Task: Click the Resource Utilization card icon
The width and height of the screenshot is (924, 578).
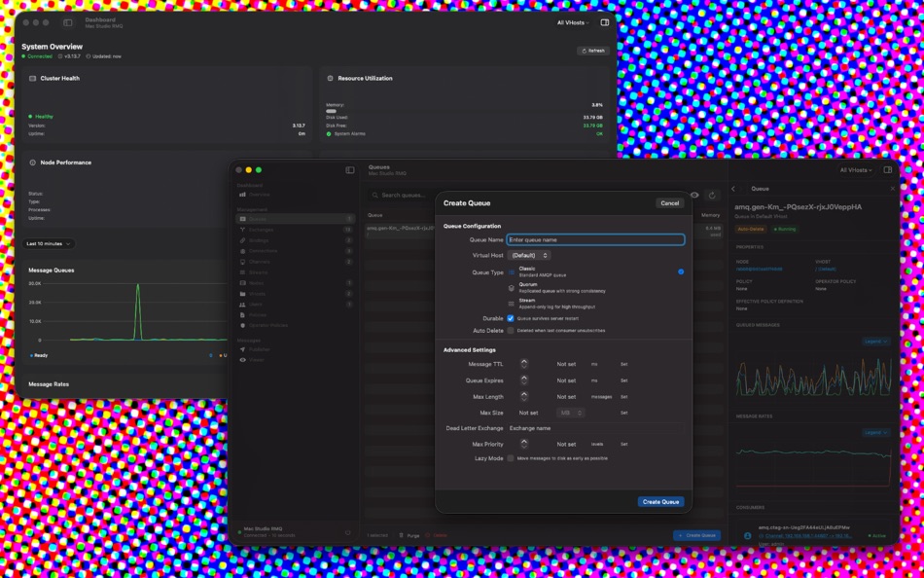Action: pos(330,79)
